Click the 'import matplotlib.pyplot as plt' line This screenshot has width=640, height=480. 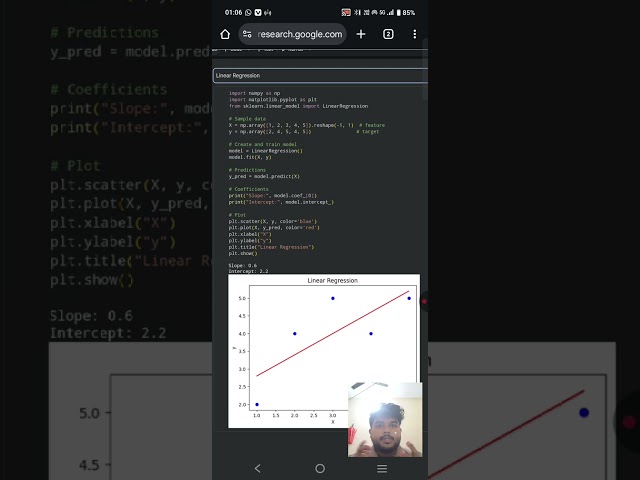[273, 100]
